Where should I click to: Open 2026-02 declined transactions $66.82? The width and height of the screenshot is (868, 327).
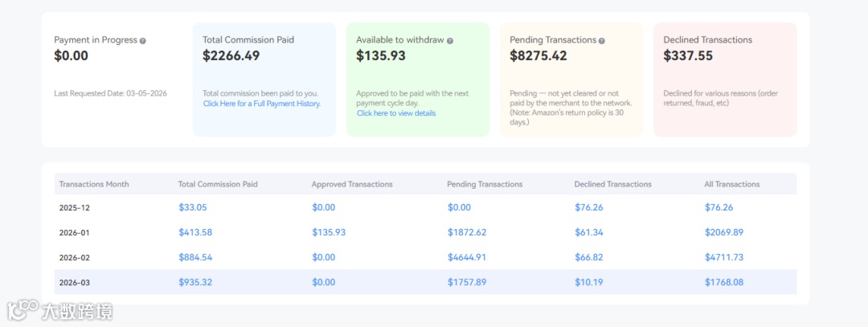click(x=589, y=257)
